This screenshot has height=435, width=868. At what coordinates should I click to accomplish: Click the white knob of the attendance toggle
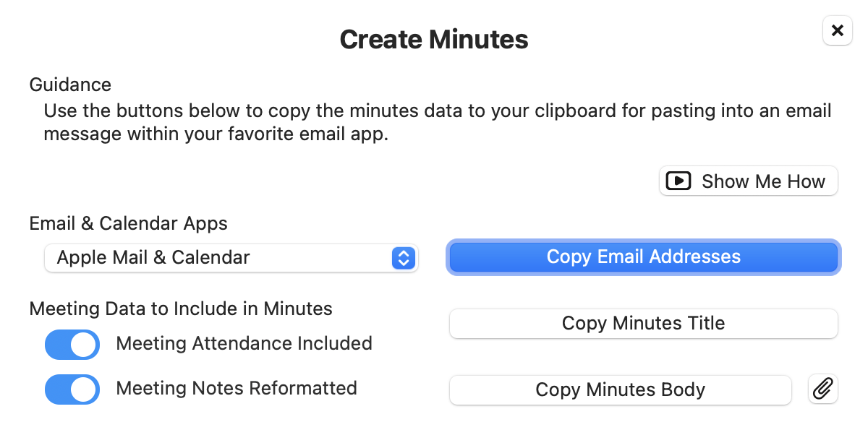click(85, 344)
